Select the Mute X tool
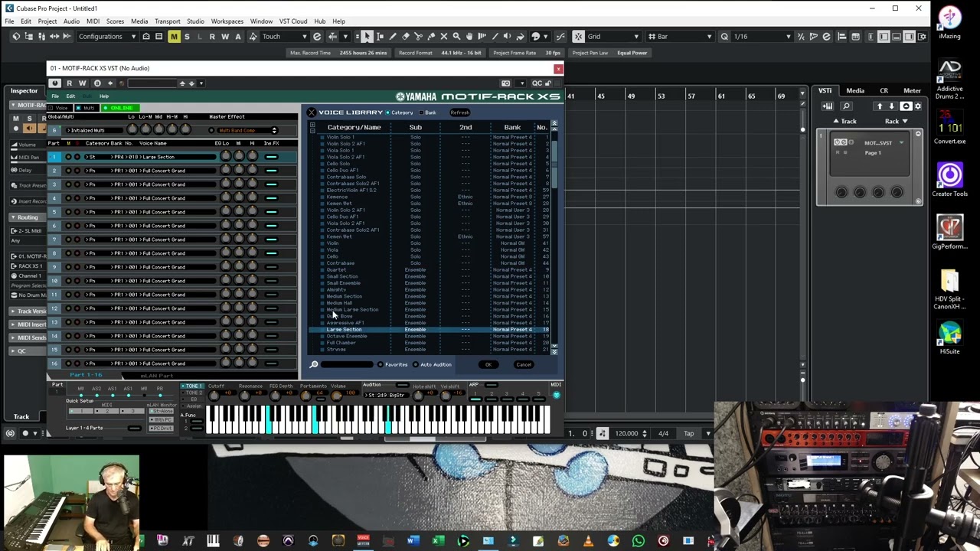 click(x=444, y=36)
